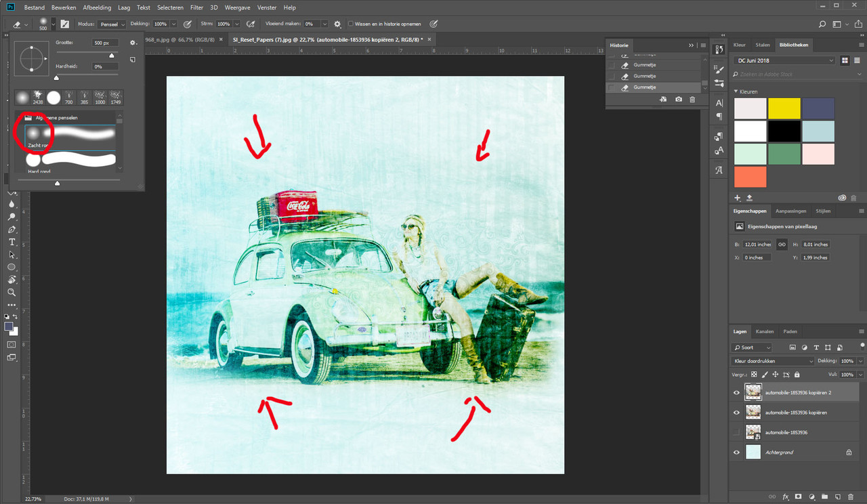The width and height of the screenshot is (867, 504).
Task: Switch to the Kanalen tab
Action: (765, 331)
